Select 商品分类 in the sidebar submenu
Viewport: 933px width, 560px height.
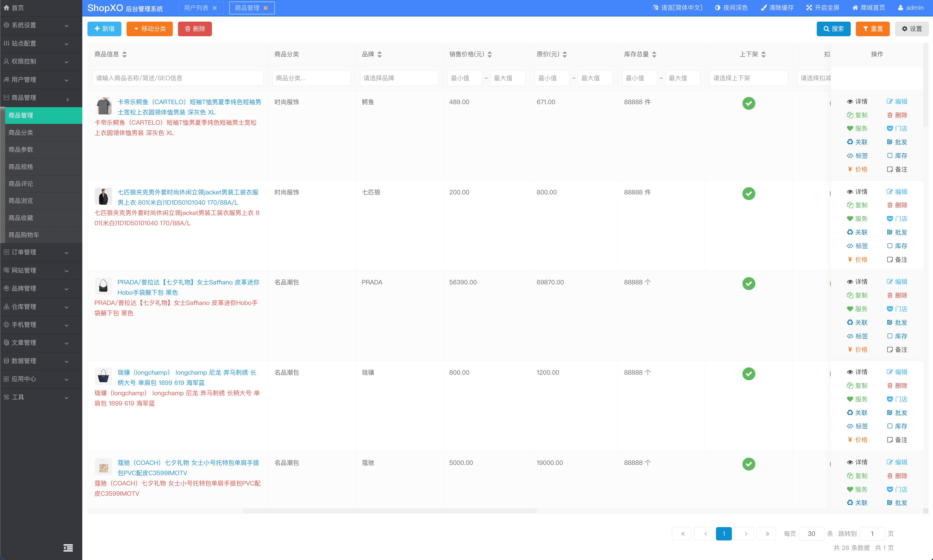21,132
